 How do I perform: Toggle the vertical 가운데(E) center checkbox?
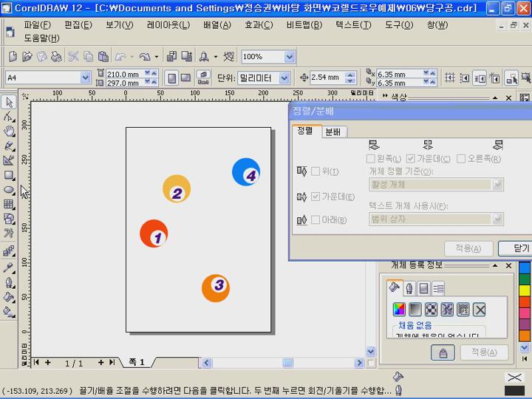316,197
